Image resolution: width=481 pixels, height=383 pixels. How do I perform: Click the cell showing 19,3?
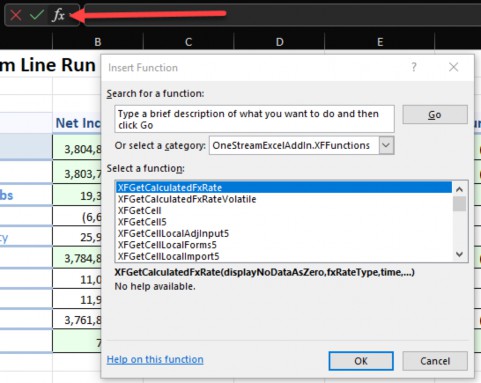coord(77,195)
